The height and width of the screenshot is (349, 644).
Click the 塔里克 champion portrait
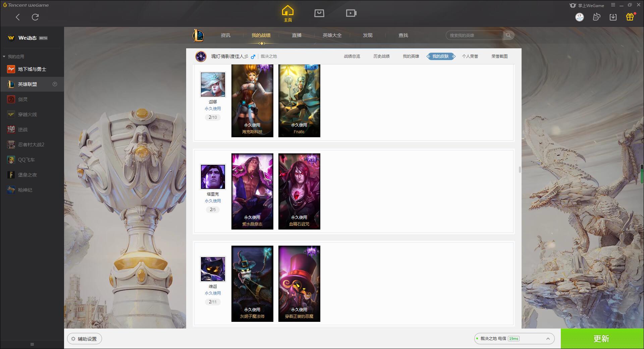coord(213,177)
